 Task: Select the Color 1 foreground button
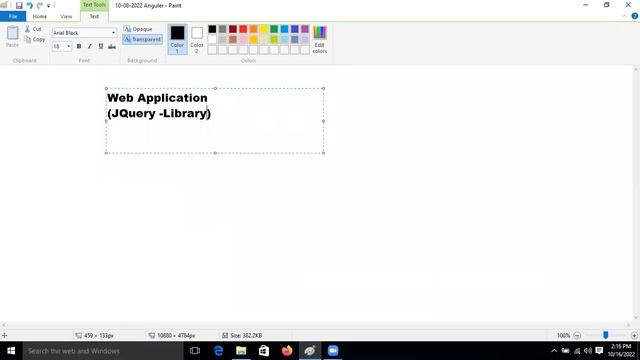(177, 39)
